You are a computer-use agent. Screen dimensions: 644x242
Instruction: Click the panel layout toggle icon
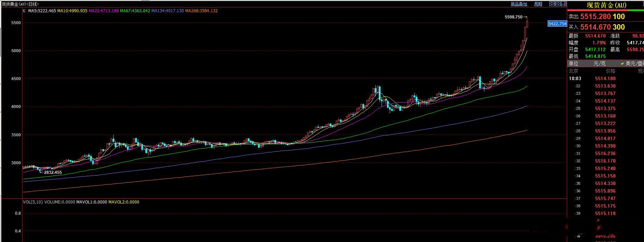pyautogui.click(x=564, y=4)
